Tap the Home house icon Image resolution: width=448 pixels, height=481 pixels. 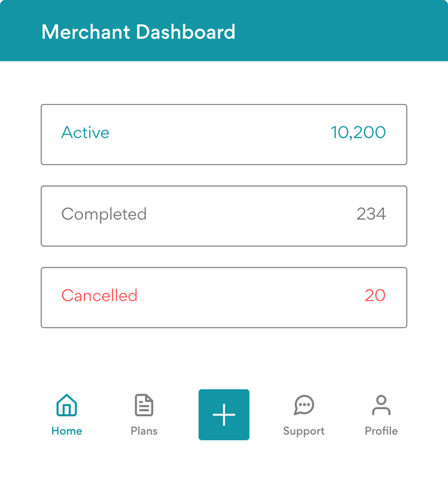(66, 405)
